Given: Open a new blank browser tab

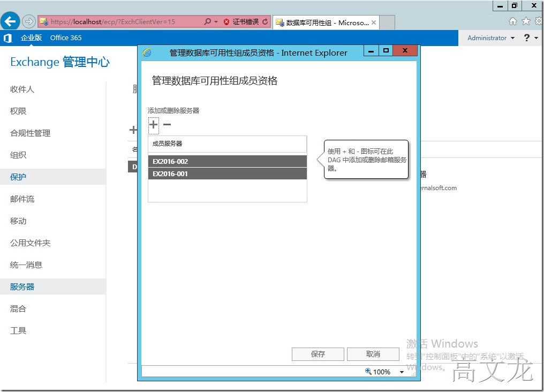Looking at the screenshot, I should pos(387,22).
